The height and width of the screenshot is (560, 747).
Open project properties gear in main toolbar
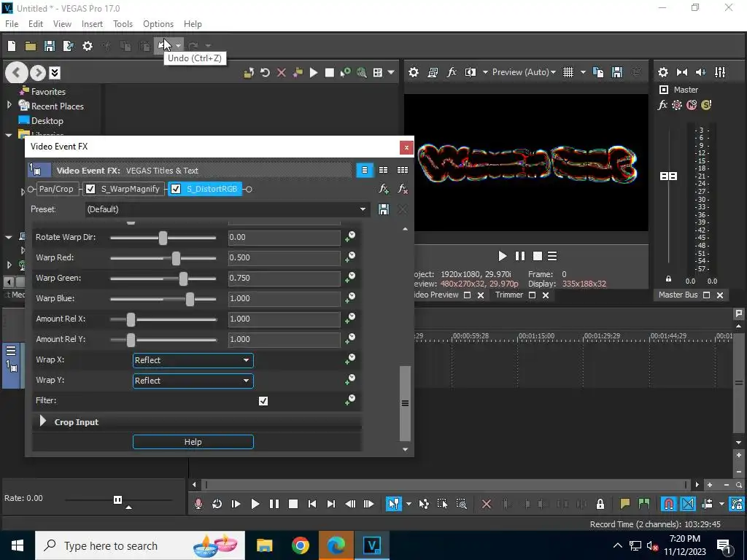(88, 46)
